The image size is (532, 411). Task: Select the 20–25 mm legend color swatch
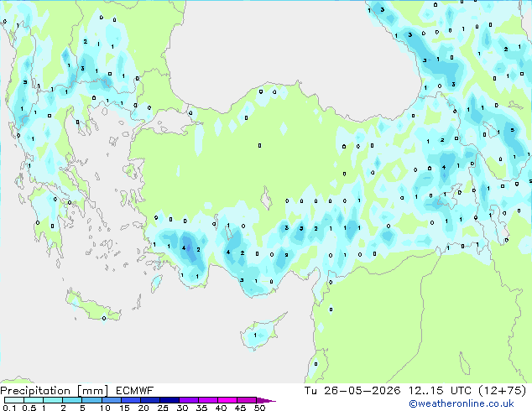coord(149,400)
